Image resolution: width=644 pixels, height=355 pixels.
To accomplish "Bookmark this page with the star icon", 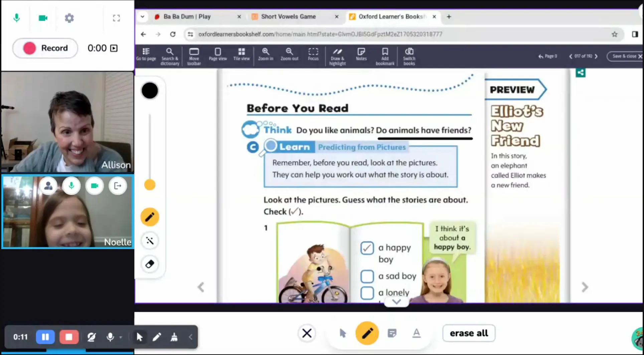I will point(615,34).
